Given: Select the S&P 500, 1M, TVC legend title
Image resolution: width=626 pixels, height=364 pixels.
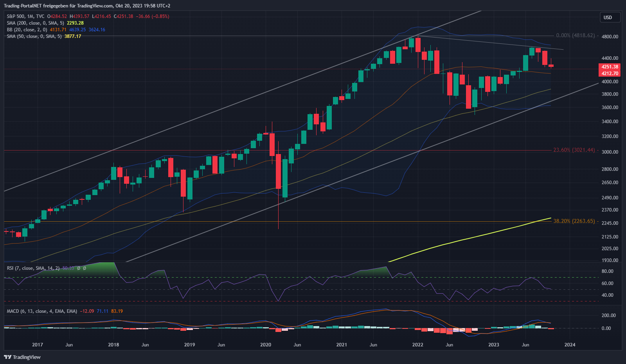Looking at the screenshot, I should coord(25,16).
